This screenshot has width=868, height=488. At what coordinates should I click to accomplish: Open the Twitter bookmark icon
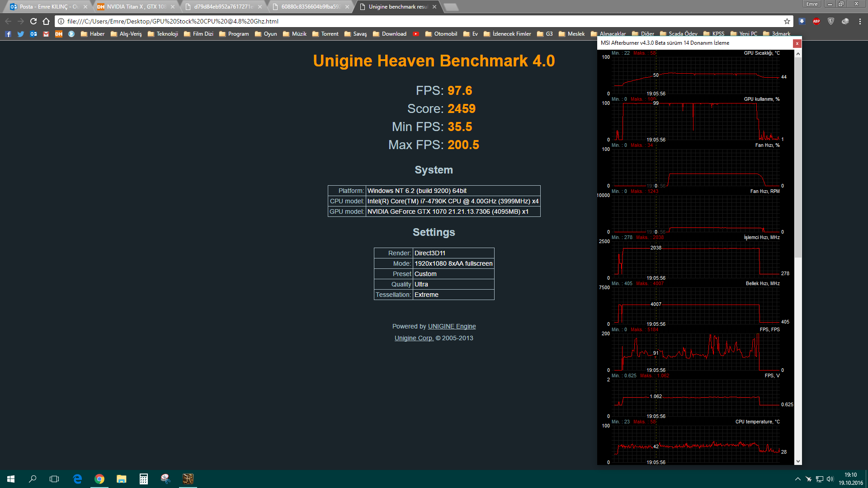click(21, 34)
